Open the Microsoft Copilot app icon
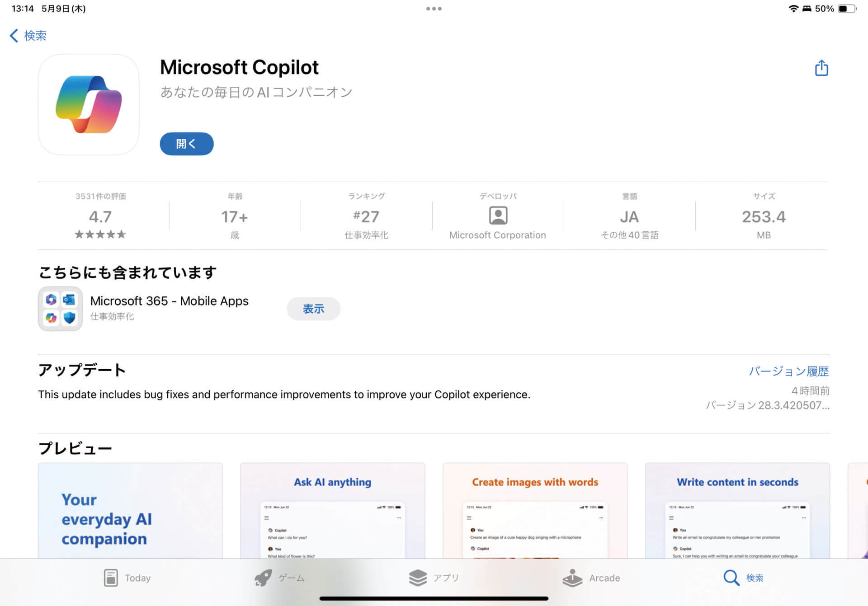This screenshot has width=868, height=606. (89, 104)
